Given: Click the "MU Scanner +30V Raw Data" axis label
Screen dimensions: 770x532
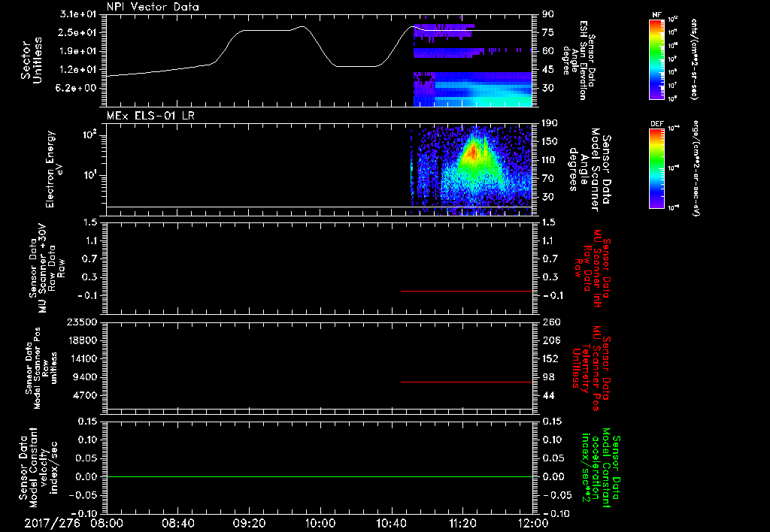Looking at the screenshot, I should (x=47, y=268).
